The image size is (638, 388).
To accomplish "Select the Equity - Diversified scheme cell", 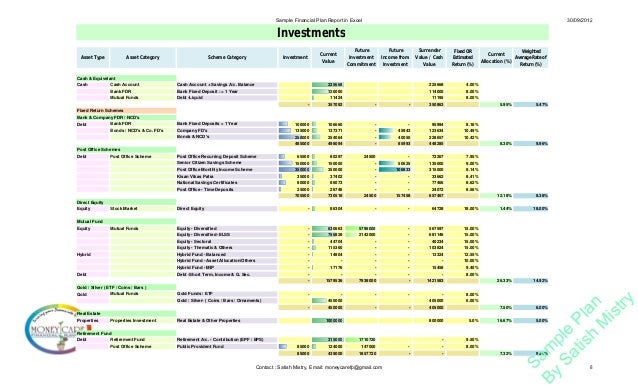I will click(x=227, y=229).
